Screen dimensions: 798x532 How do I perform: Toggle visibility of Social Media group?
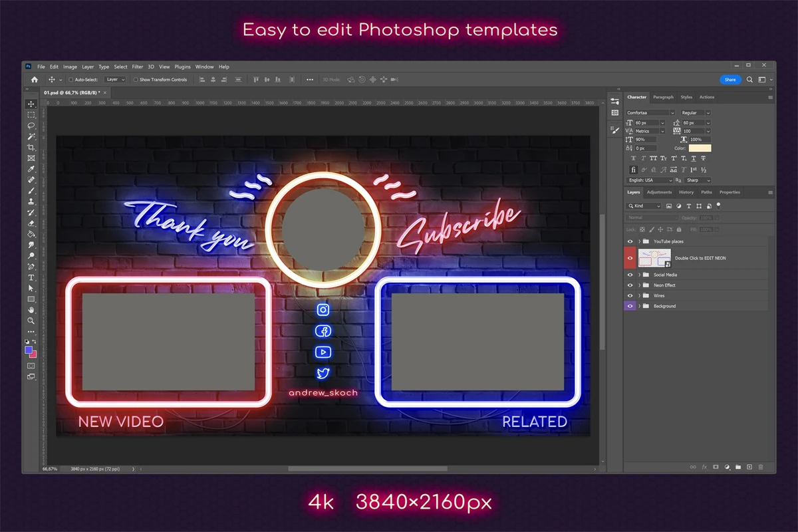[x=630, y=275]
